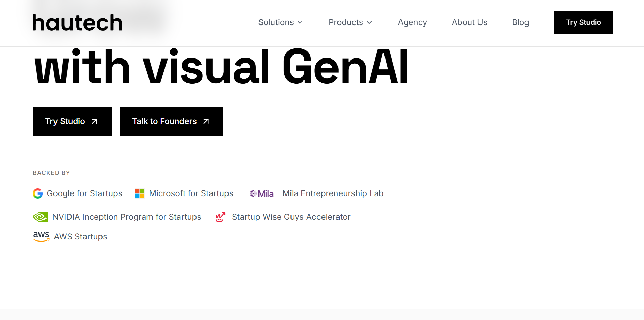Expand the Solutions dropdown chevron
Viewport: 644px width, 320px height.
click(x=300, y=22)
